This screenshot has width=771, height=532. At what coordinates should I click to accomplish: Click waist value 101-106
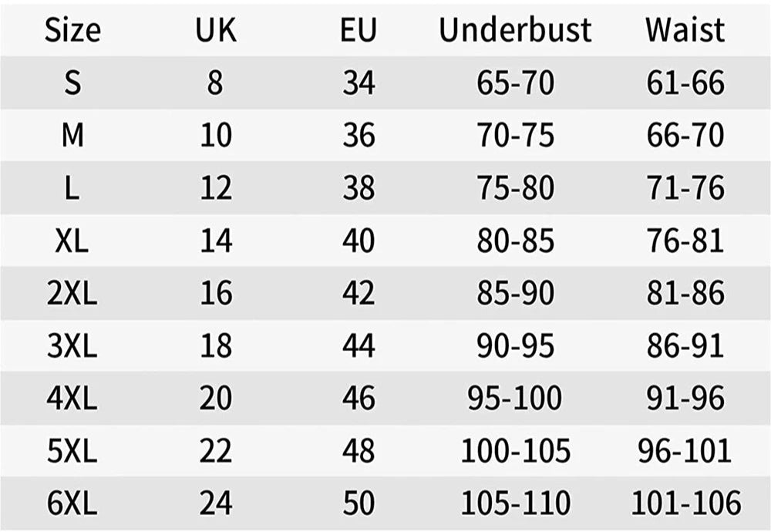tap(686, 503)
